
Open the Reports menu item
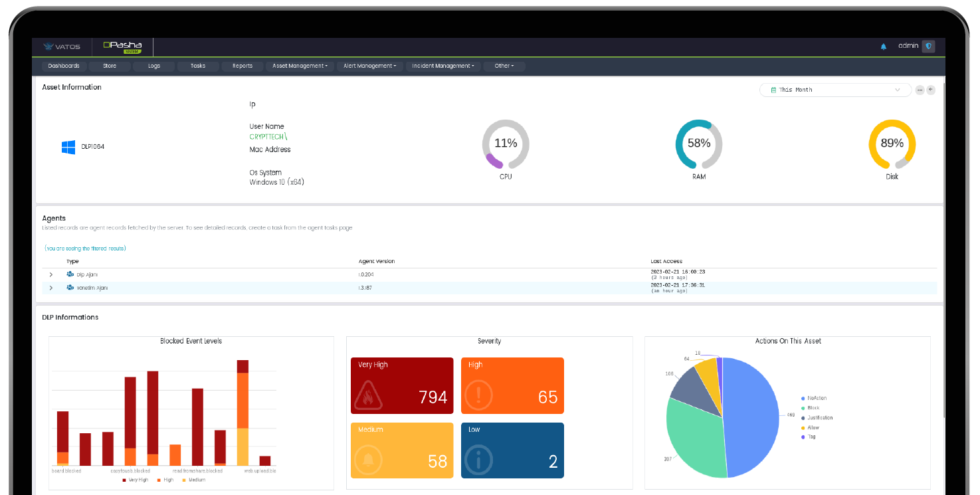(x=243, y=66)
